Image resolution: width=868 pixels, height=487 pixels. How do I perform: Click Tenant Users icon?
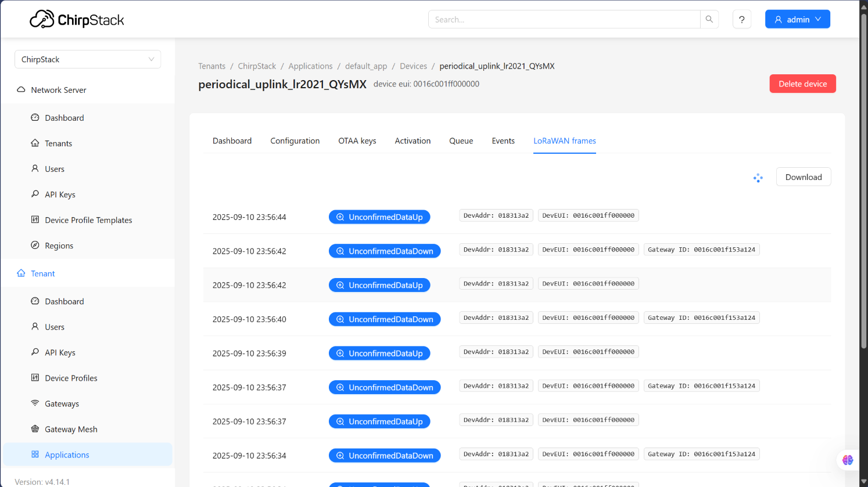pos(35,326)
